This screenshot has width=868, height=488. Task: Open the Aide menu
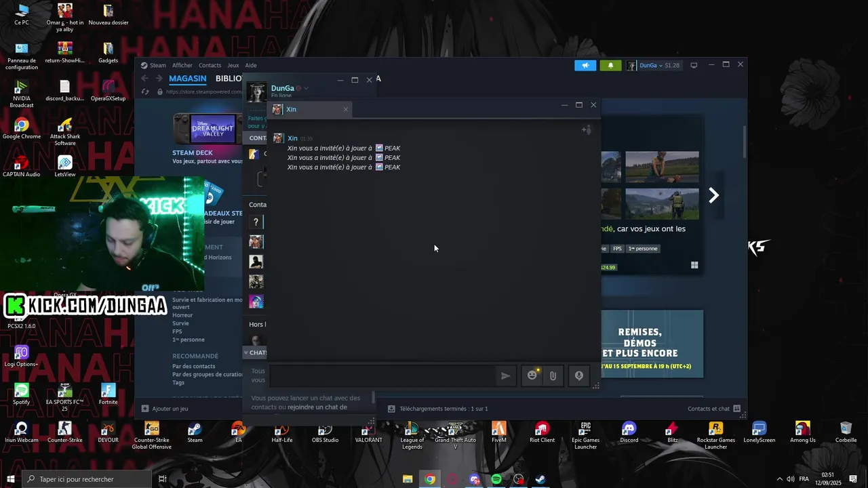(x=251, y=65)
